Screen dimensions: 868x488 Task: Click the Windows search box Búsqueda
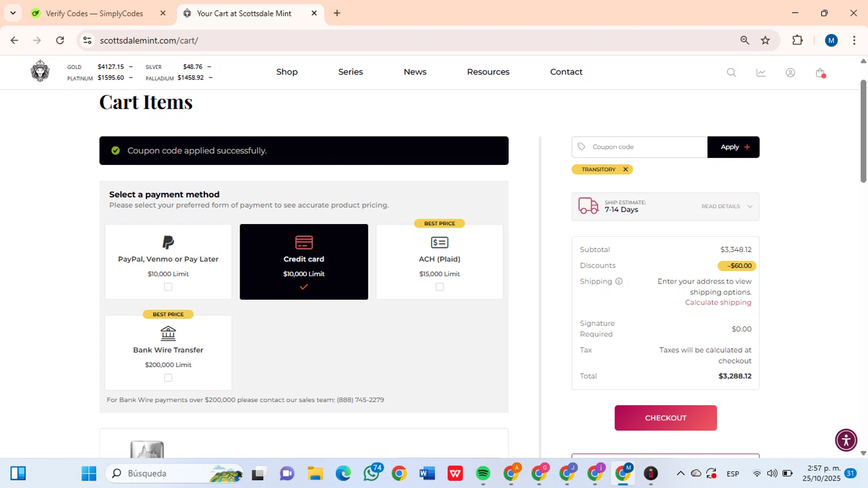point(174,474)
